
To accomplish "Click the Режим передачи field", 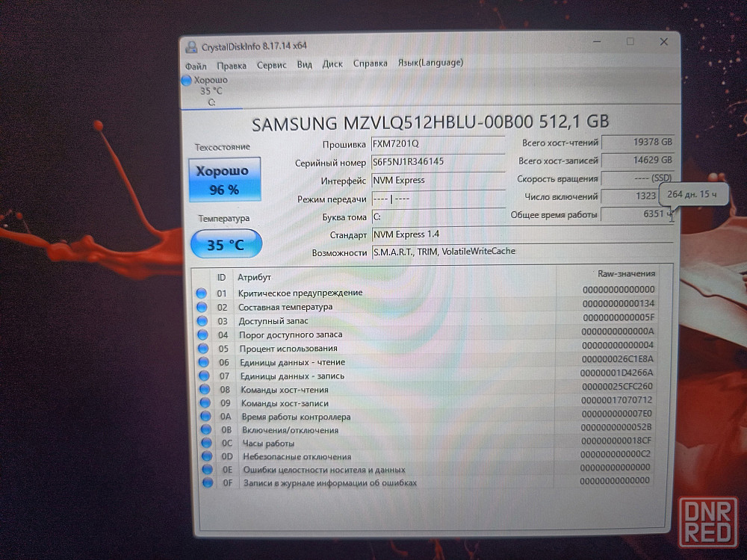I will click(x=438, y=199).
